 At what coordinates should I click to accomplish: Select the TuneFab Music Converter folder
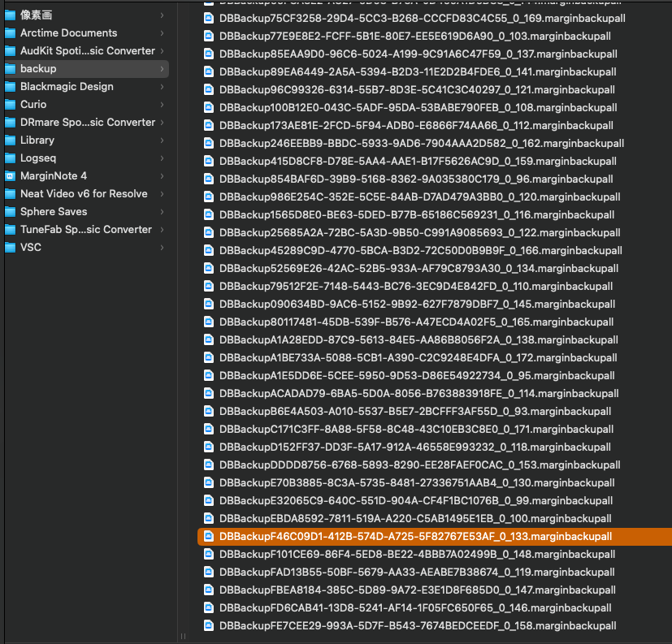coord(85,230)
